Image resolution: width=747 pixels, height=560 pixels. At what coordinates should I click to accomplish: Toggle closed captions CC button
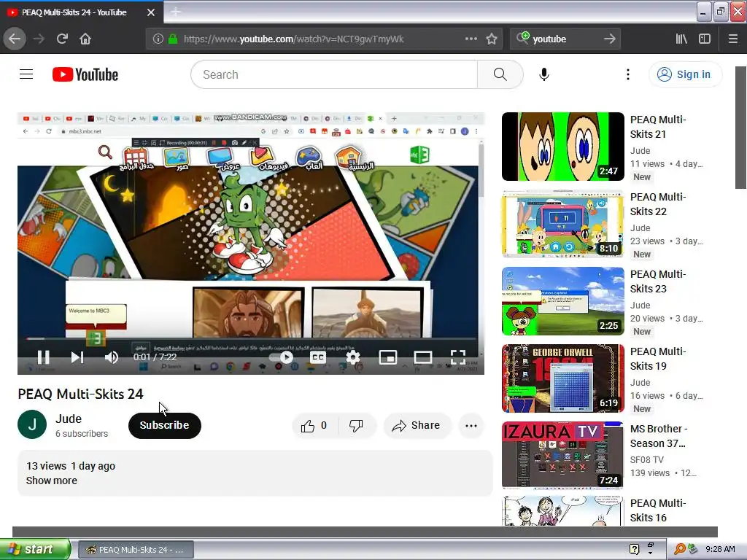click(x=318, y=357)
